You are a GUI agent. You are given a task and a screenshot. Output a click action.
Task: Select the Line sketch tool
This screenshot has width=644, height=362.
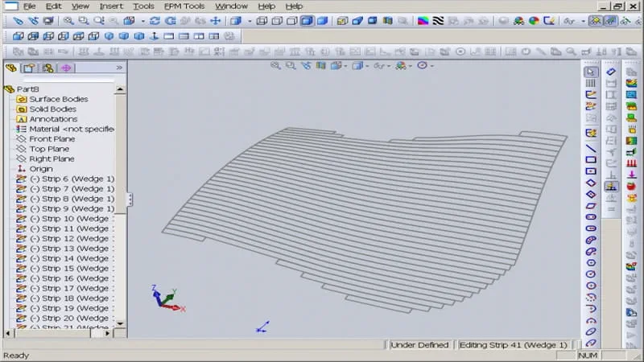coord(591,148)
